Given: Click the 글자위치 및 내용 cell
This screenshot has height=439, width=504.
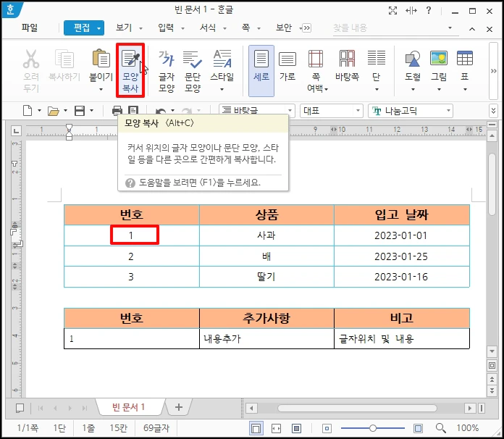Looking at the screenshot, I should tap(401, 338).
